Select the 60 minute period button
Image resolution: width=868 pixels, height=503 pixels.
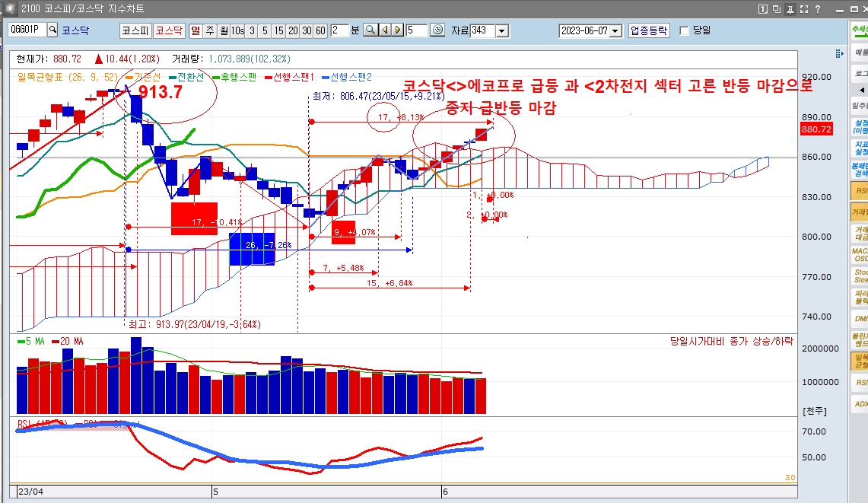tap(320, 30)
